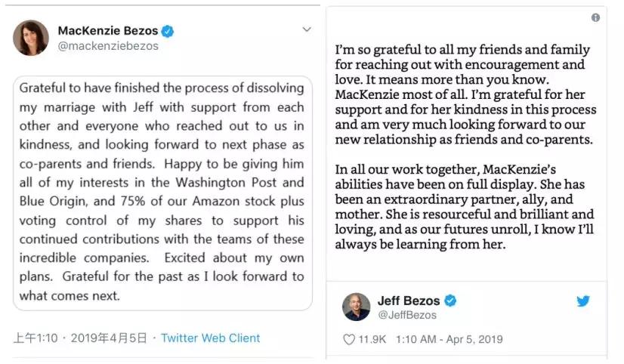Open MacKenzie Bezos's profile picture
This screenshot has height=364, width=624.
[31, 38]
